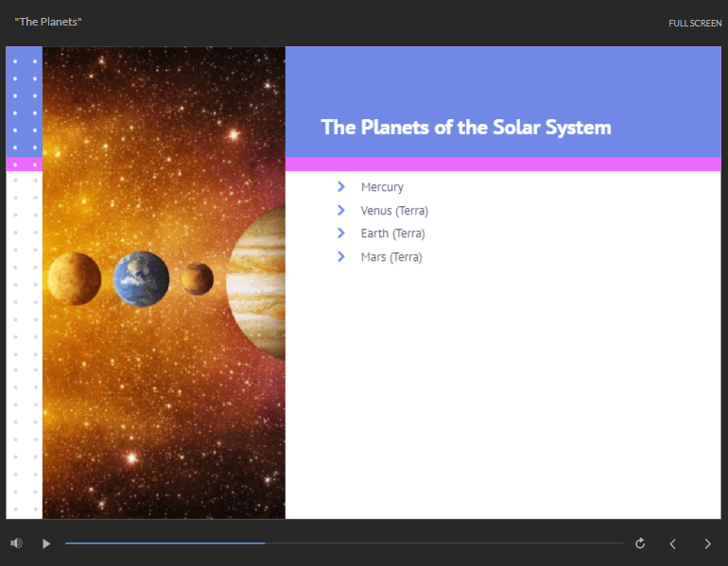This screenshot has height=566, width=728.
Task: Click the Earth planet in the image
Action: pyautogui.click(x=142, y=279)
